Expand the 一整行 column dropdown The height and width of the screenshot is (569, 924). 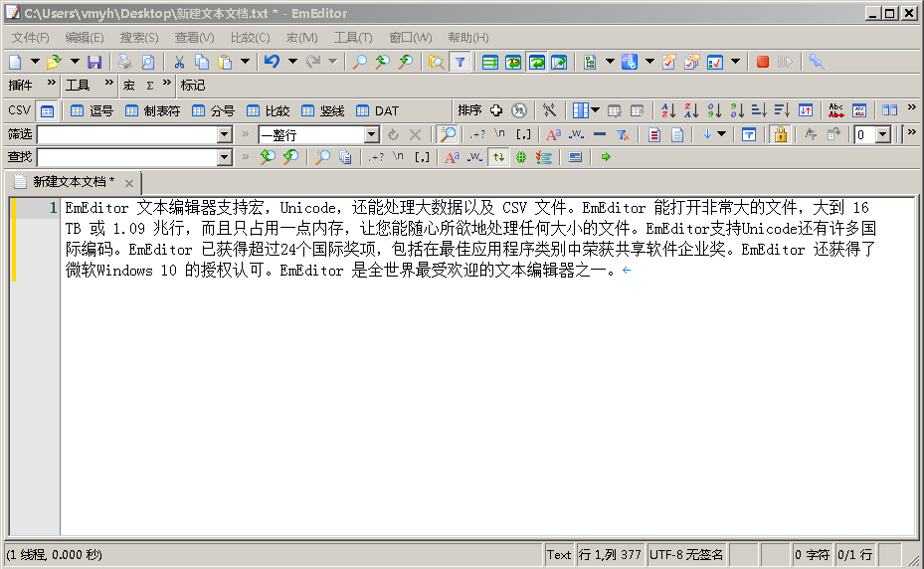[372, 134]
